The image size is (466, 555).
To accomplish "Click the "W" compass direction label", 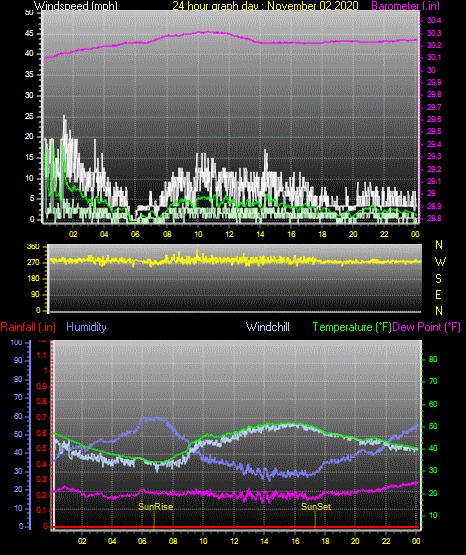I will click(x=440, y=262).
